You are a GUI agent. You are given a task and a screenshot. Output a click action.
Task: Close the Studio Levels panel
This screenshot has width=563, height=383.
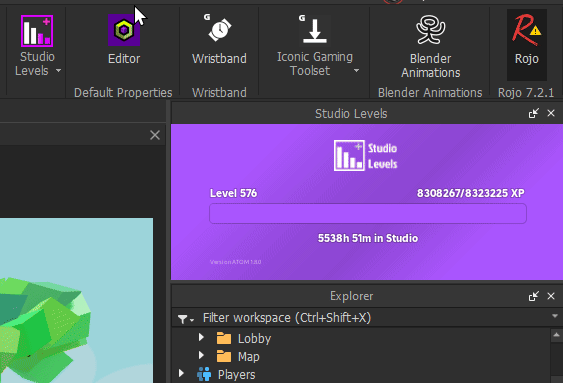click(551, 113)
